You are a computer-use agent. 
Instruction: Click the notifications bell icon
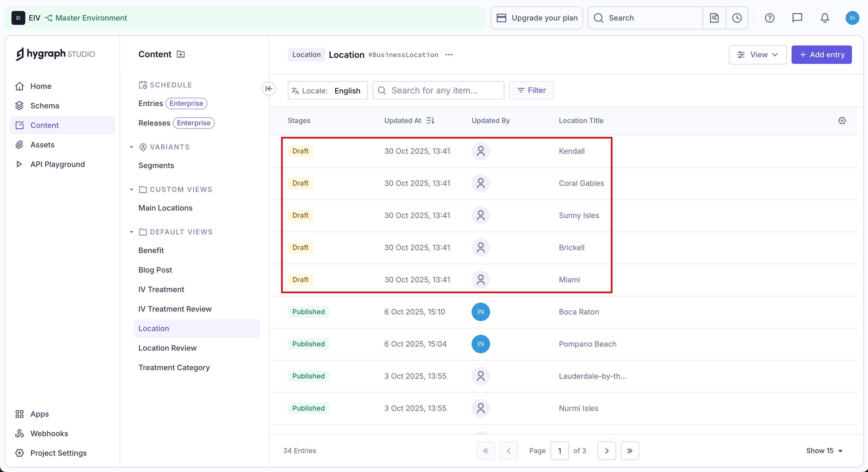pyautogui.click(x=825, y=18)
